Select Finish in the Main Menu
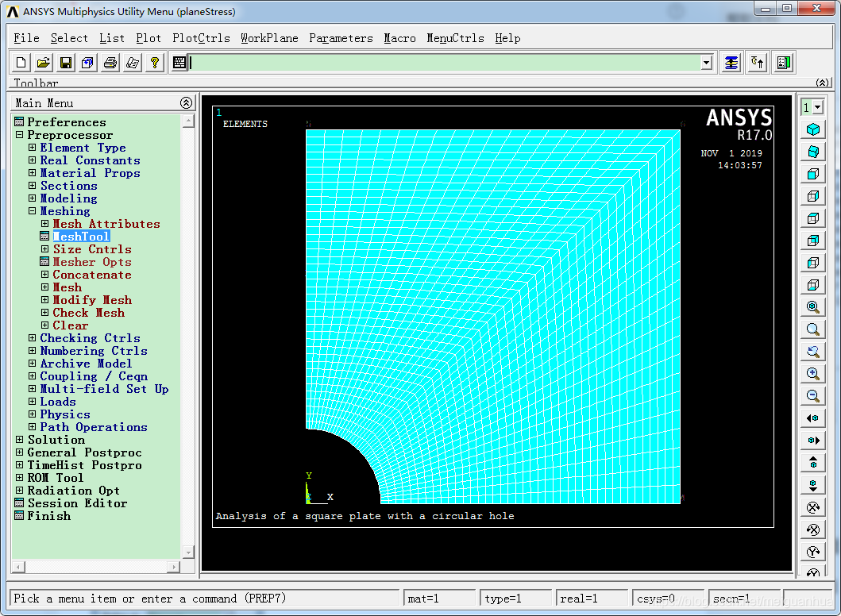The height and width of the screenshot is (616, 841). (48, 516)
